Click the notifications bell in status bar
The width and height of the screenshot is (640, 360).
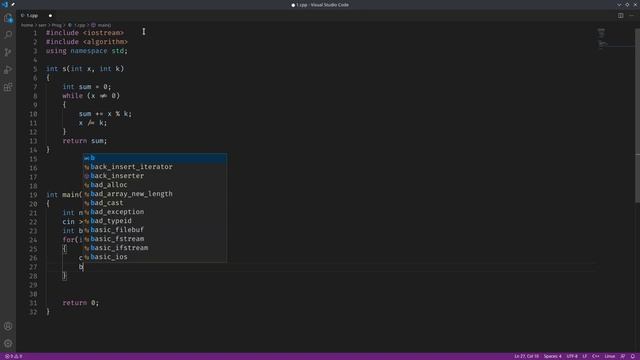(x=633, y=356)
